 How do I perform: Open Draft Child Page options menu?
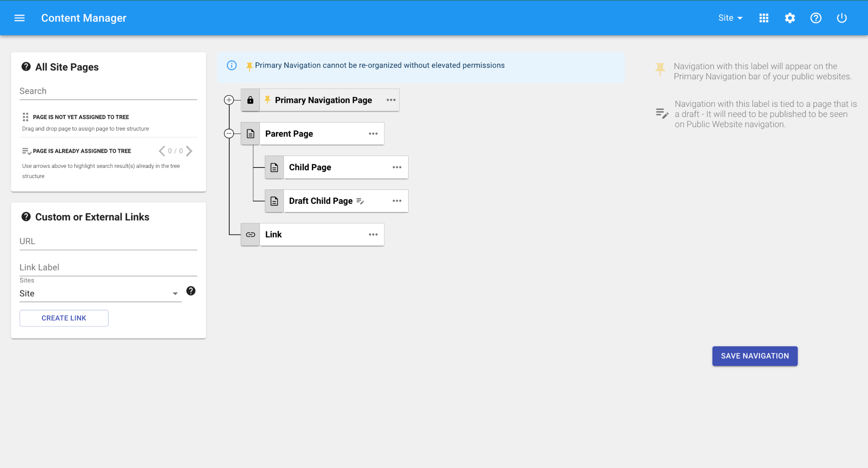pyautogui.click(x=397, y=201)
